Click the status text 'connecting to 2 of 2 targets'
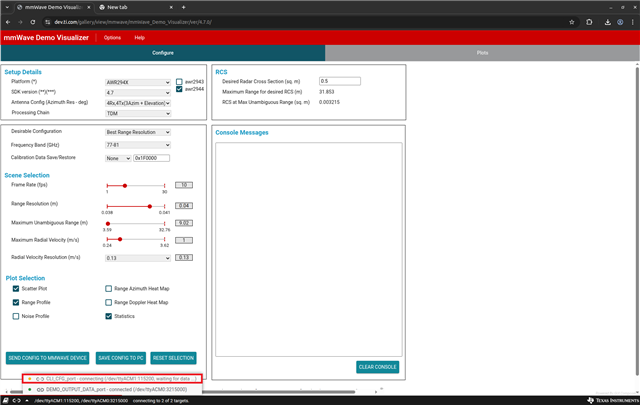Screen dimensions: 640x405 pos(160,401)
